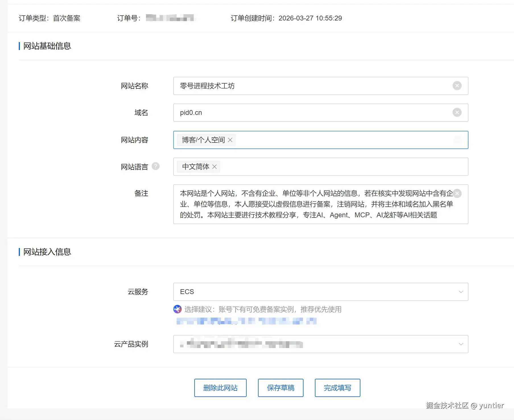This screenshot has width=514, height=420.
Task: Click the 删除此网站 button
Action: tap(220, 388)
